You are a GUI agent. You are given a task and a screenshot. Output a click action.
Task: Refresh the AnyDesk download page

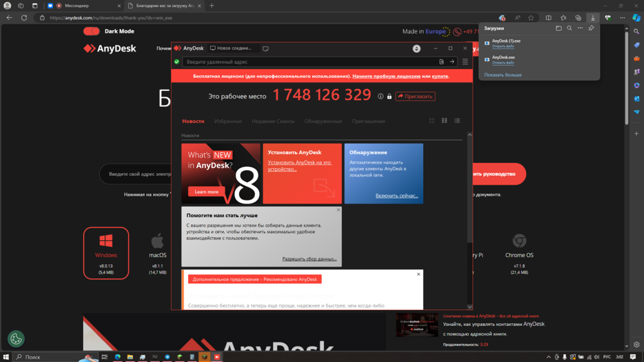(x=24, y=17)
